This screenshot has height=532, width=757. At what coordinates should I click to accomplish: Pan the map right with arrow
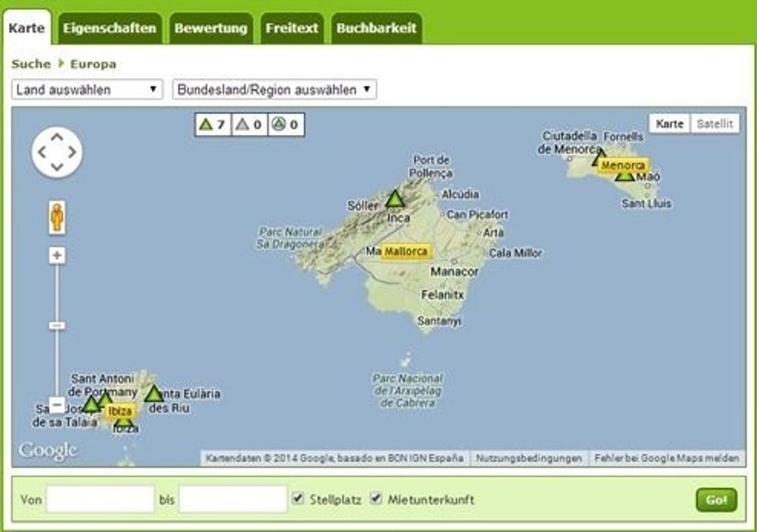coord(72,152)
